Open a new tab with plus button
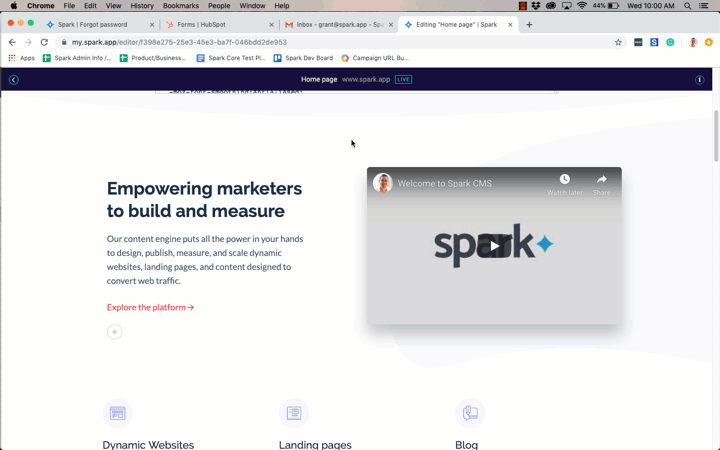 pyautogui.click(x=529, y=25)
